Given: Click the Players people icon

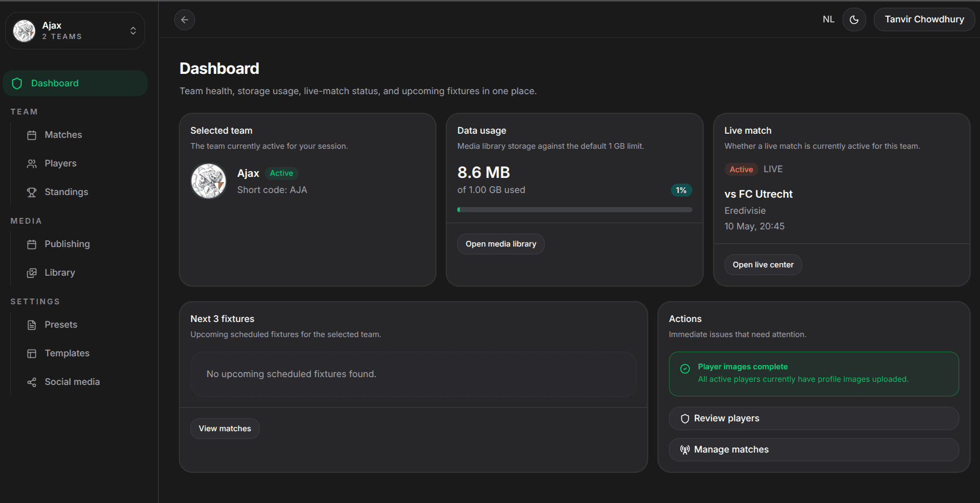Looking at the screenshot, I should pos(32,163).
